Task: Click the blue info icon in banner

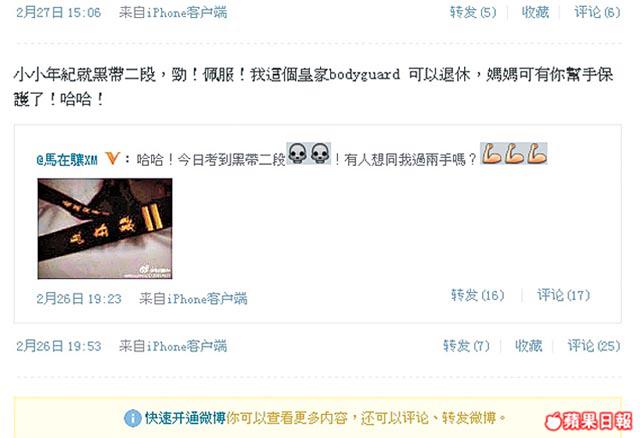Action: point(132,418)
